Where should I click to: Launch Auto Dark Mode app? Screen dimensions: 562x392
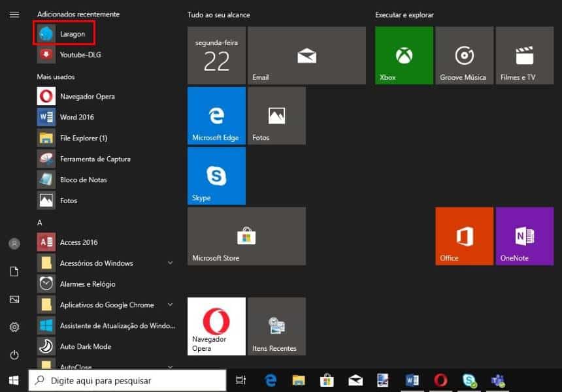(x=106, y=346)
